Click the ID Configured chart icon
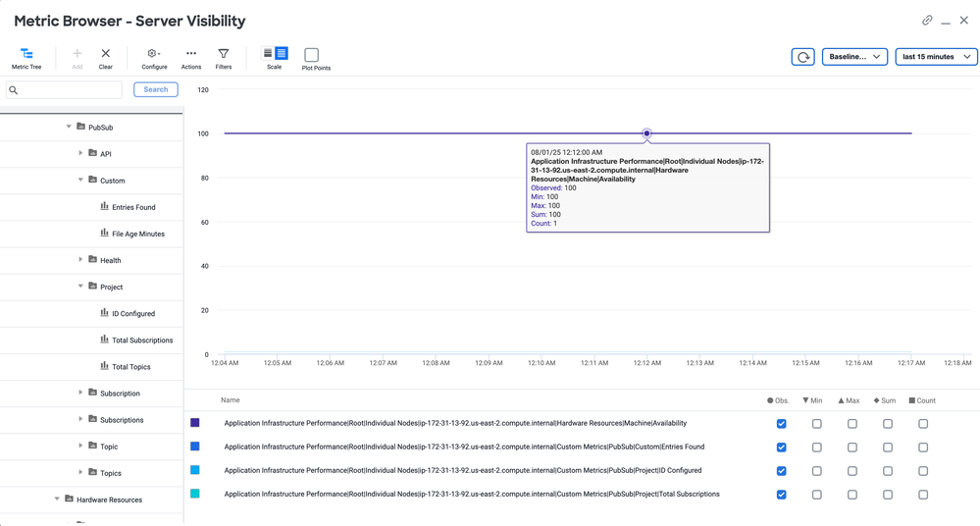 click(x=104, y=312)
